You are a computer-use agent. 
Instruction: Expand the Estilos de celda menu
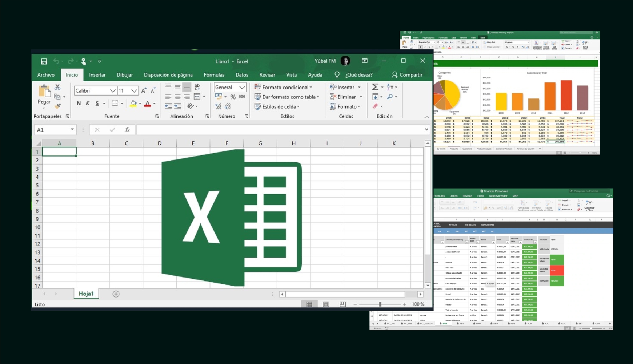pyautogui.click(x=277, y=106)
